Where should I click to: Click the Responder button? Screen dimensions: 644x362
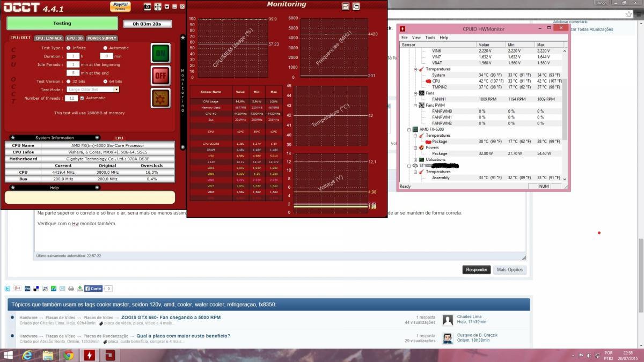tap(476, 270)
